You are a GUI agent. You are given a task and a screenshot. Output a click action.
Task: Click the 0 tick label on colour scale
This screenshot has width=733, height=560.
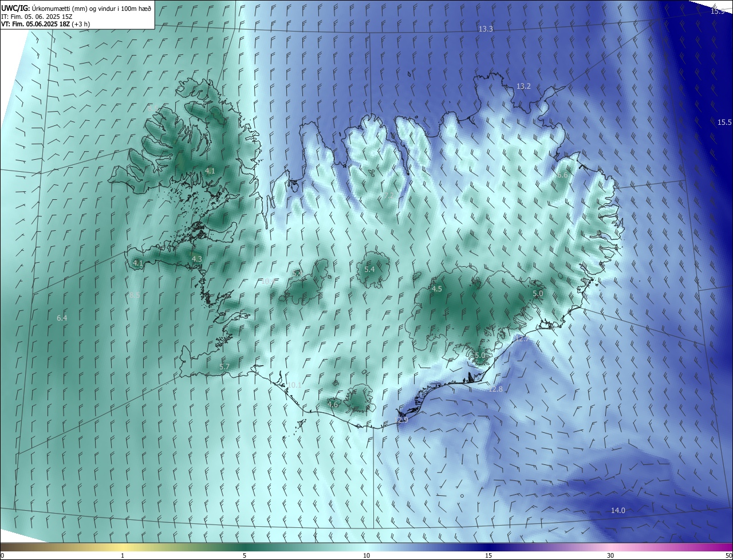click(2, 555)
